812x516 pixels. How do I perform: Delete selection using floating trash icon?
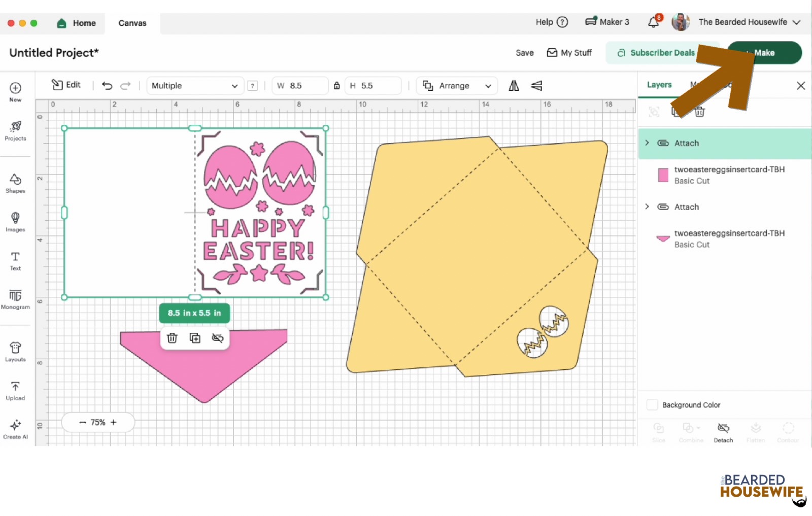point(172,338)
